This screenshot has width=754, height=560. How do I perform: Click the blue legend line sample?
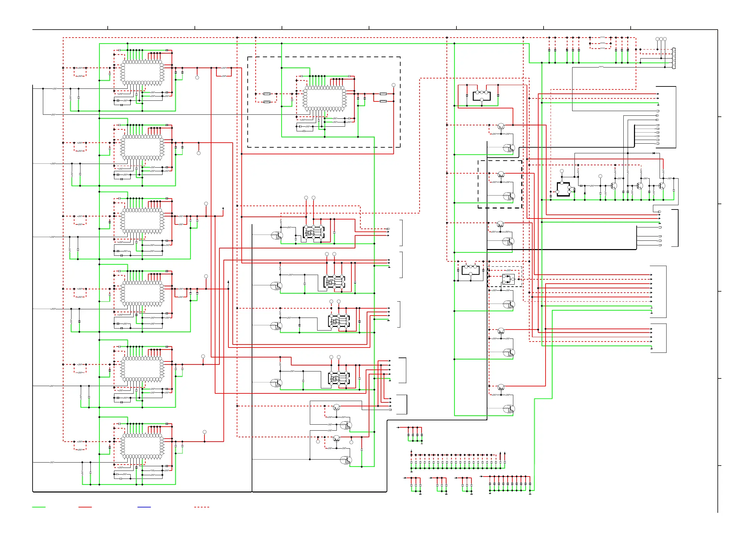point(144,507)
